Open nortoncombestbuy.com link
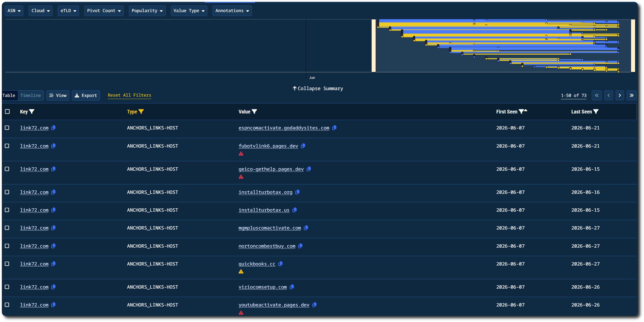 [267, 246]
